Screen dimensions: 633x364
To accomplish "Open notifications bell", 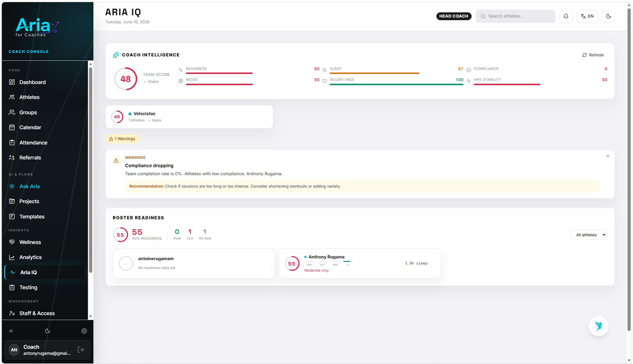I will [566, 16].
